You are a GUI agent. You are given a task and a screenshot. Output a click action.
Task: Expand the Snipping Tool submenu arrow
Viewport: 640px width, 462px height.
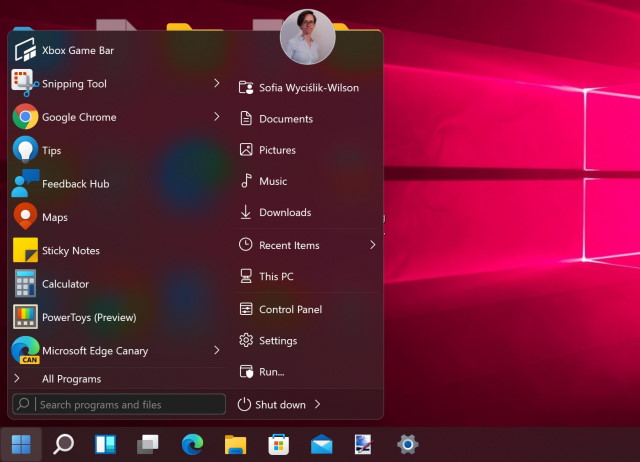click(x=217, y=84)
